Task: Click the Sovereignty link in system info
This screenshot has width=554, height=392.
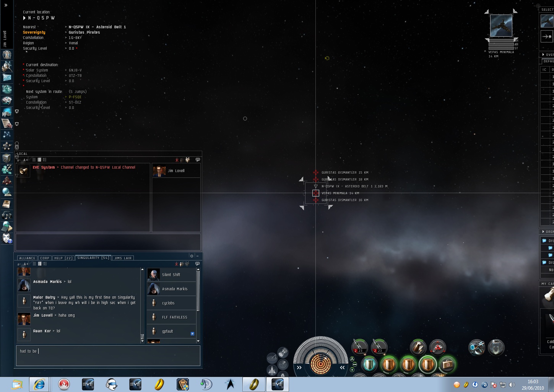Action: pos(34,33)
